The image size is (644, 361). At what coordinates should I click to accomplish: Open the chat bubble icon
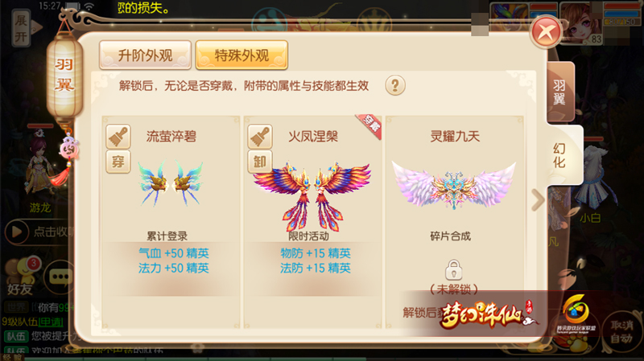(x=60, y=277)
